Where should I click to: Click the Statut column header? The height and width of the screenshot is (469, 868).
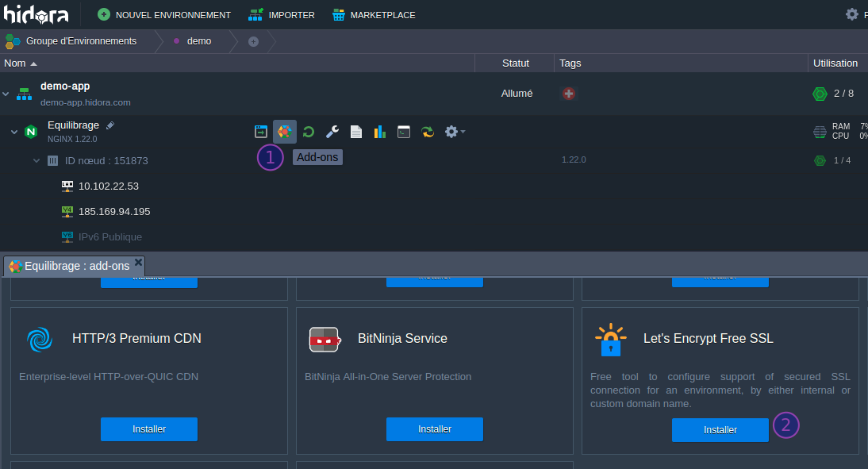[x=516, y=63]
